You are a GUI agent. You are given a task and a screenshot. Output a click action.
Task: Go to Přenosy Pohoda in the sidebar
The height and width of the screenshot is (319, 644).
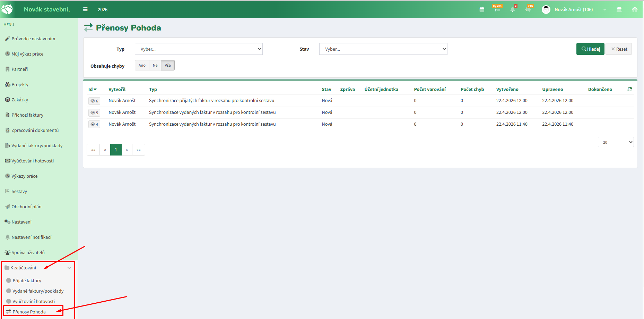tap(29, 312)
